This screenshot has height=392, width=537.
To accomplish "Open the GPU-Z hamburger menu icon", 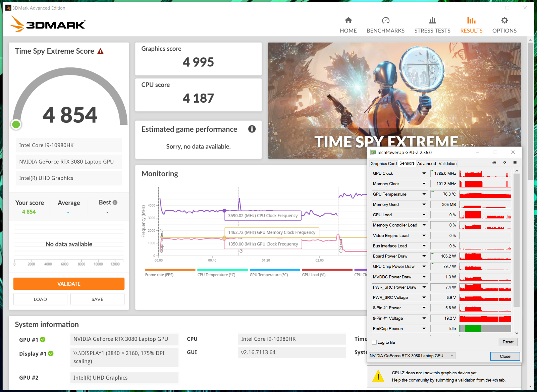I will pos(515,163).
